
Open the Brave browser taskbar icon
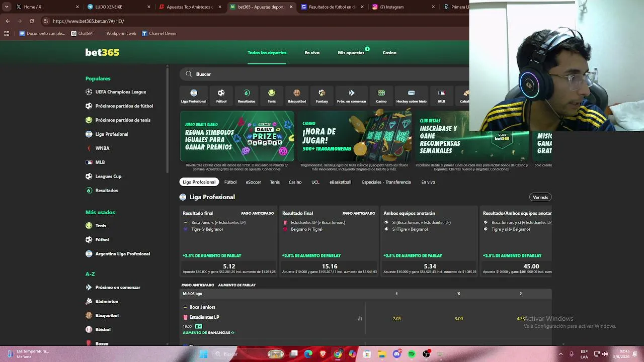pyautogui.click(x=323, y=354)
